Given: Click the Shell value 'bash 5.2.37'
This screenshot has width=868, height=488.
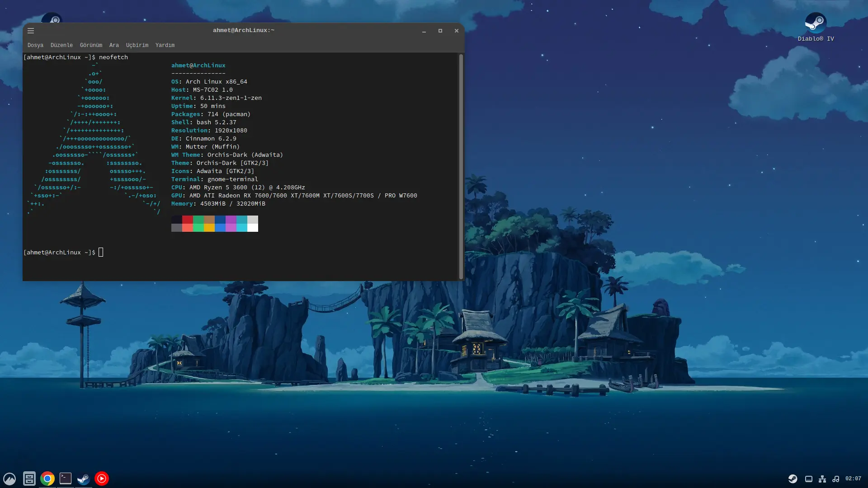Looking at the screenshot, I should pos(216,122).
